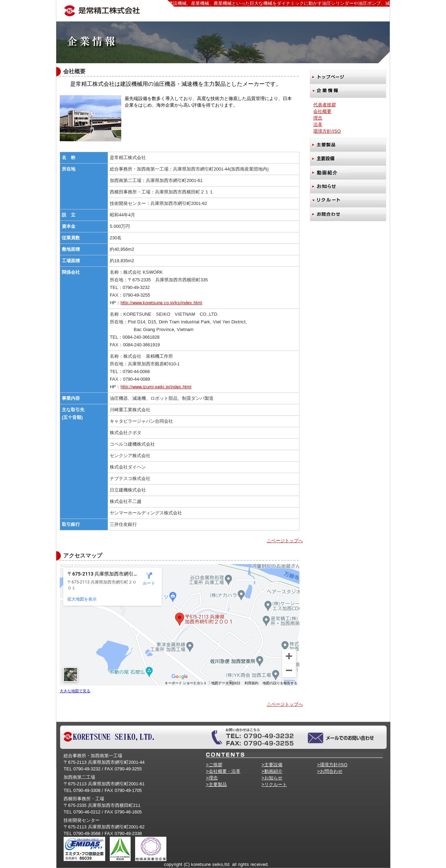This screenshot has height=868, width=446.
Task: Select the 昭和44年4月 founding date cell
Action: pyautogui.click(x=203, y=215)
